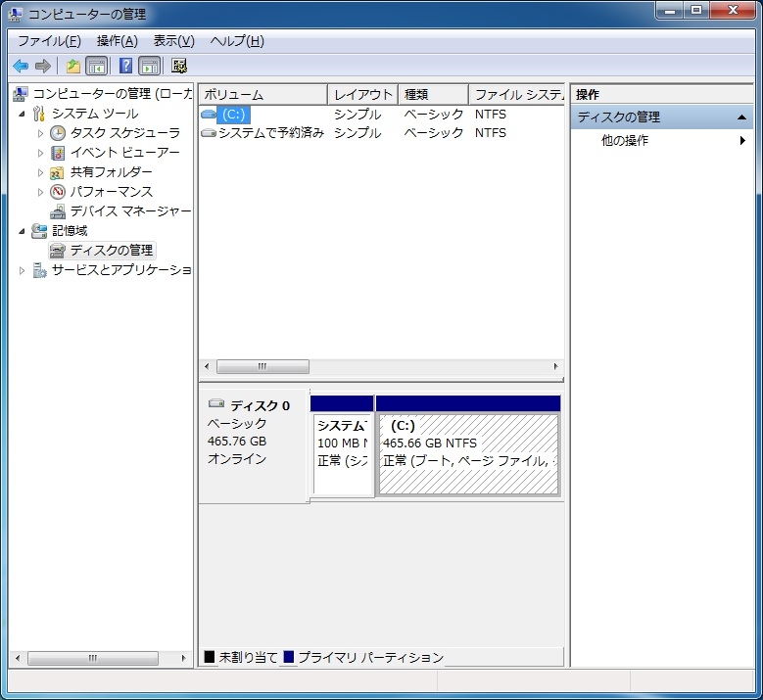Click the volume list scroll right arrow

click(x=555, y=366)
